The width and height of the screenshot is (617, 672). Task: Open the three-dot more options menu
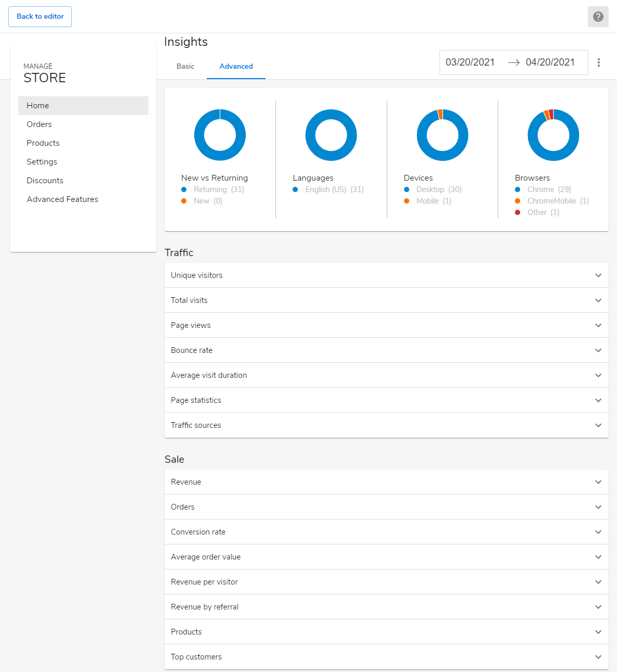pyautogui.click(x=598, y=62)
